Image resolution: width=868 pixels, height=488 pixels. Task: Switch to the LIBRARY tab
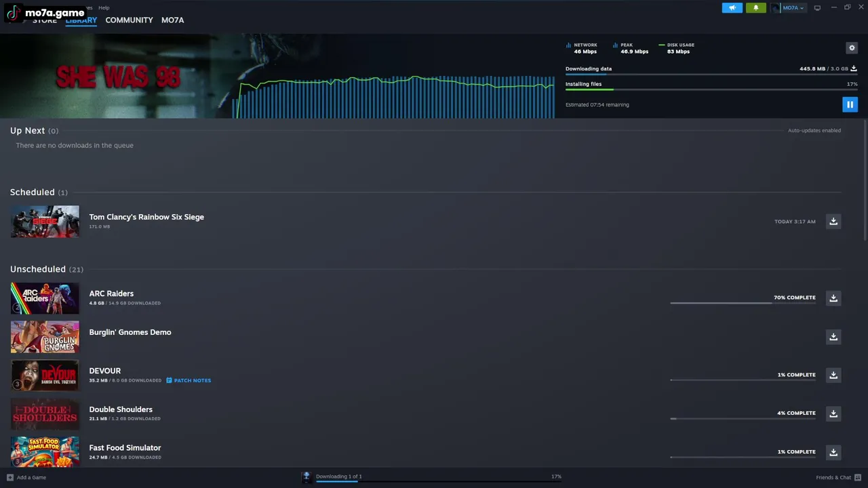81,20
